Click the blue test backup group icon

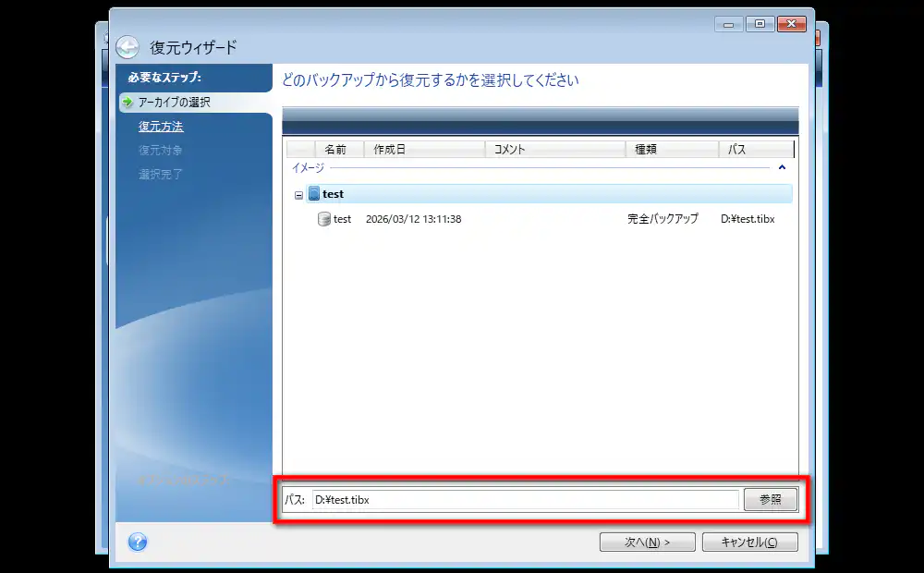point(314,194)
